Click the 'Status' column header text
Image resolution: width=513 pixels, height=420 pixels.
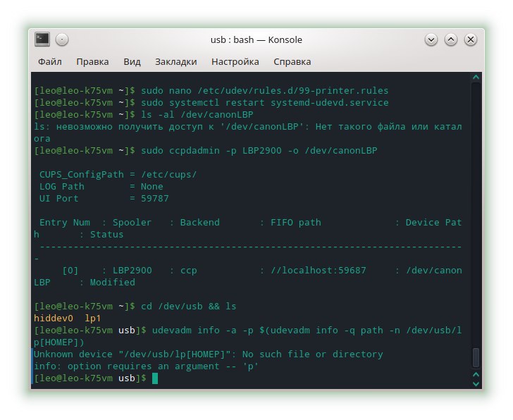(x=106, y=235)
